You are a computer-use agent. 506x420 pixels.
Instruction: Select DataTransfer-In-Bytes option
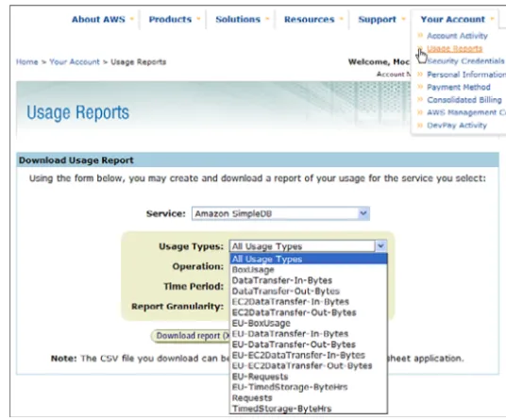tap(309, 280)
